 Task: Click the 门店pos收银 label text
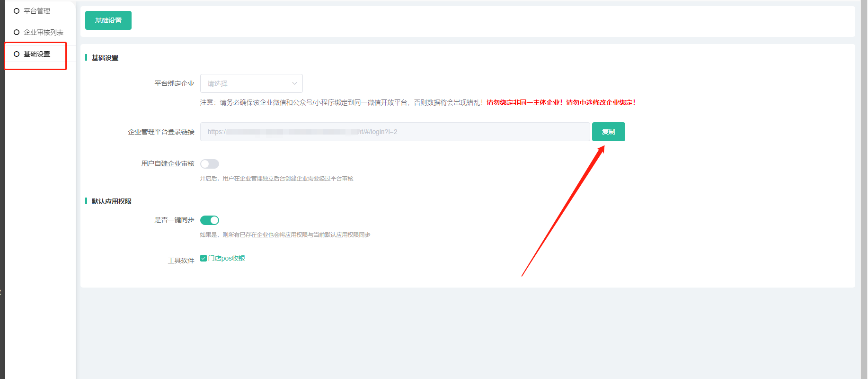pos(227,258)
